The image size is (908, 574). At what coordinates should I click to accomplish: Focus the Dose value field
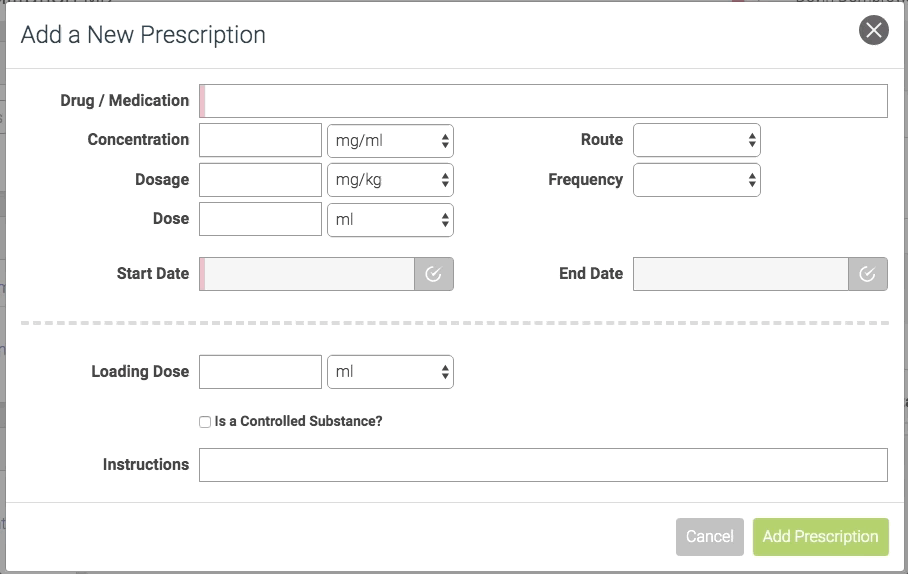261,219
